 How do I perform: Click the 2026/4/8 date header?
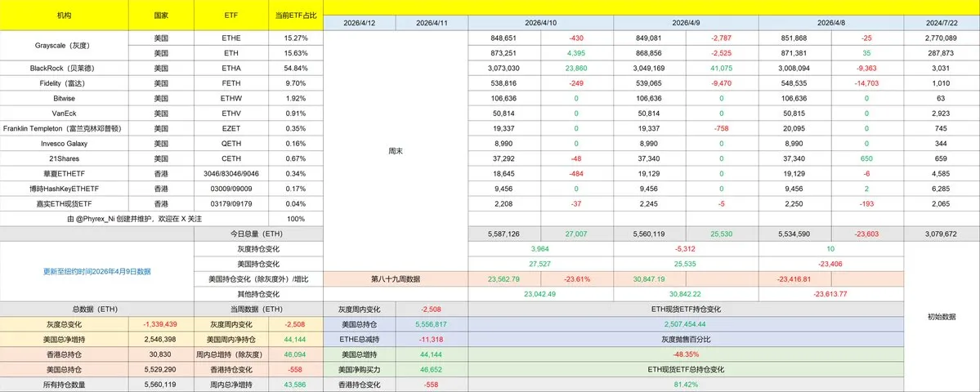[x=830, y=23]
